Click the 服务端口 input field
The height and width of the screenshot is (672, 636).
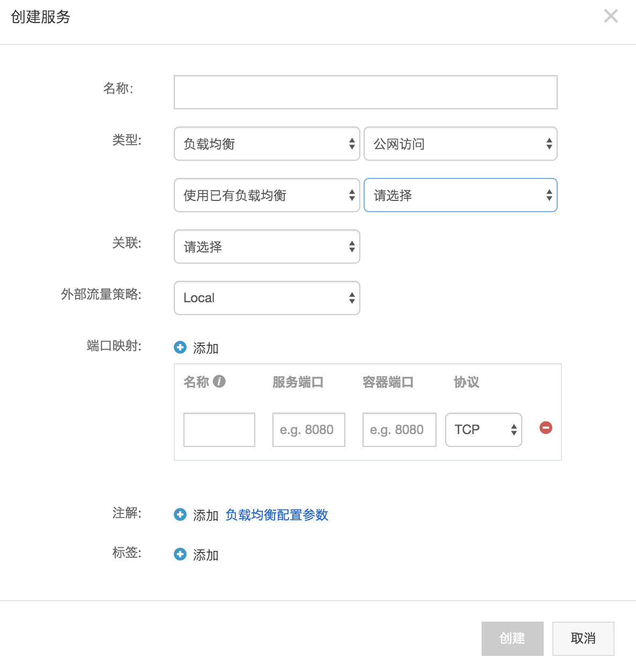[x=308, y=430]
